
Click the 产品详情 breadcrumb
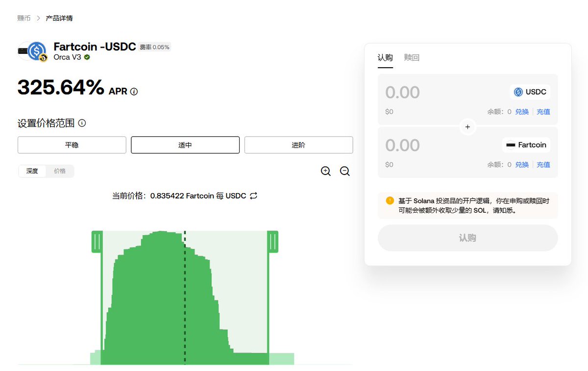[x=59, y=18]
